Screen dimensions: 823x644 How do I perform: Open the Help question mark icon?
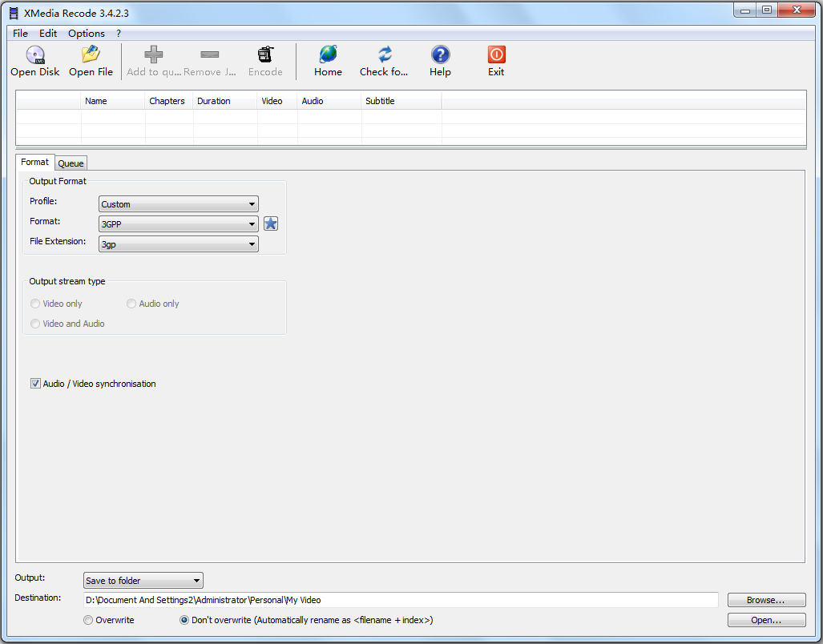coord(441,54)
